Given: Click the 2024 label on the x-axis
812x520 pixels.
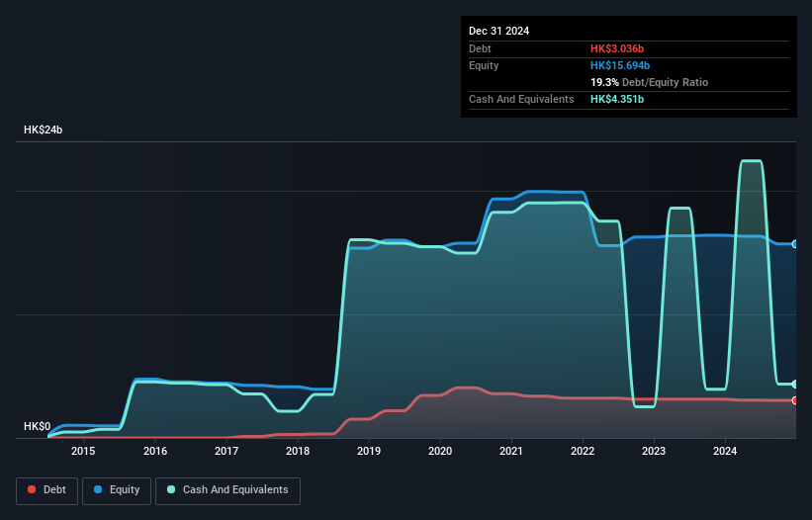Looking at the screenshot, I should click(x=725, y=452).
